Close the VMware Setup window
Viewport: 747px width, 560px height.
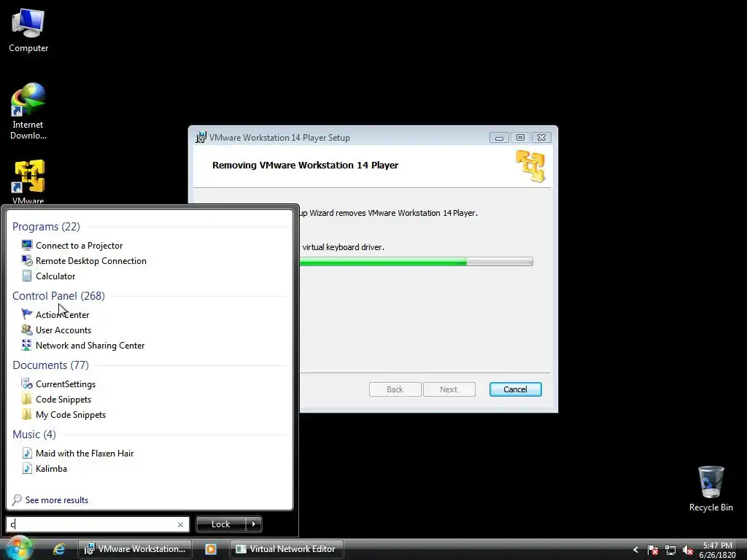pos(541,138)
